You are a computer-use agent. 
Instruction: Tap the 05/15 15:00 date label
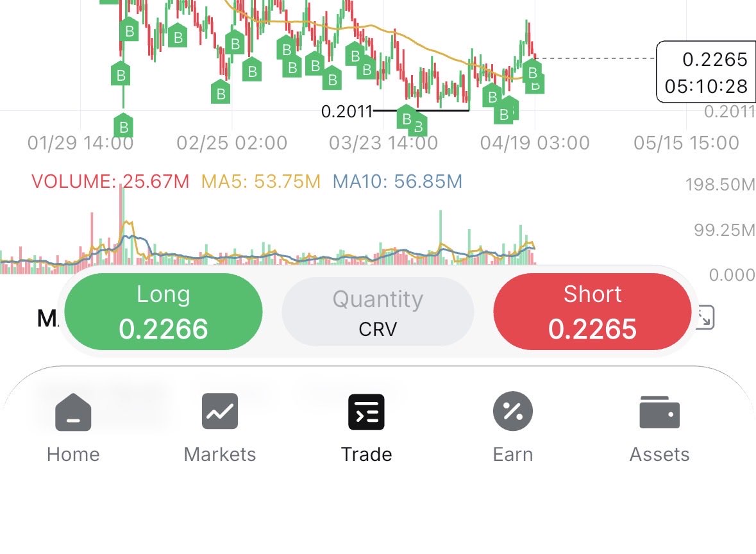point(686,143)
